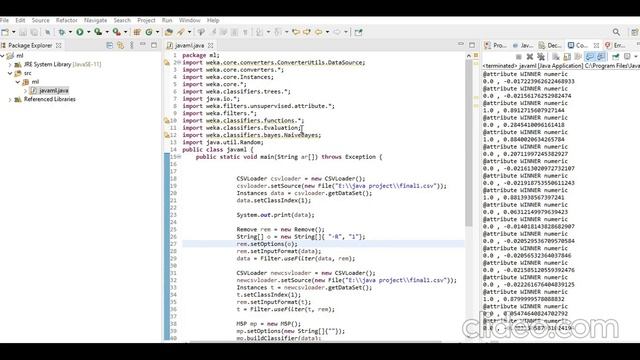Open the Coverage dropdown arrow
Screen dimensions: 640x360
coord(107,32)
